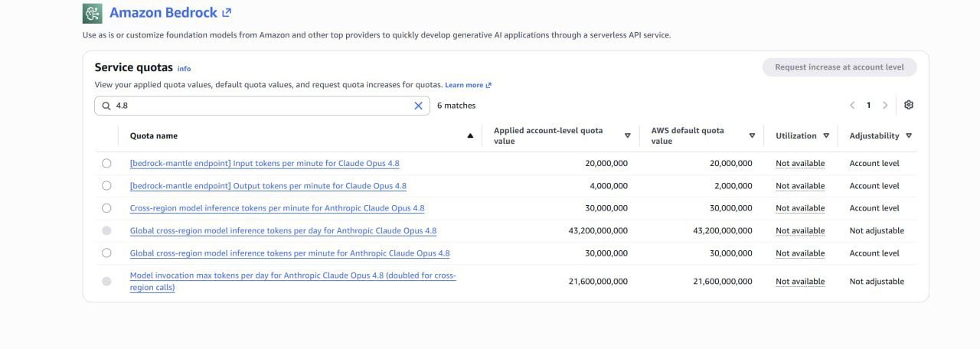This screenshot has width=980, height=349.
Task: Click the 6 matches result count
Action: tap(456, 106)
